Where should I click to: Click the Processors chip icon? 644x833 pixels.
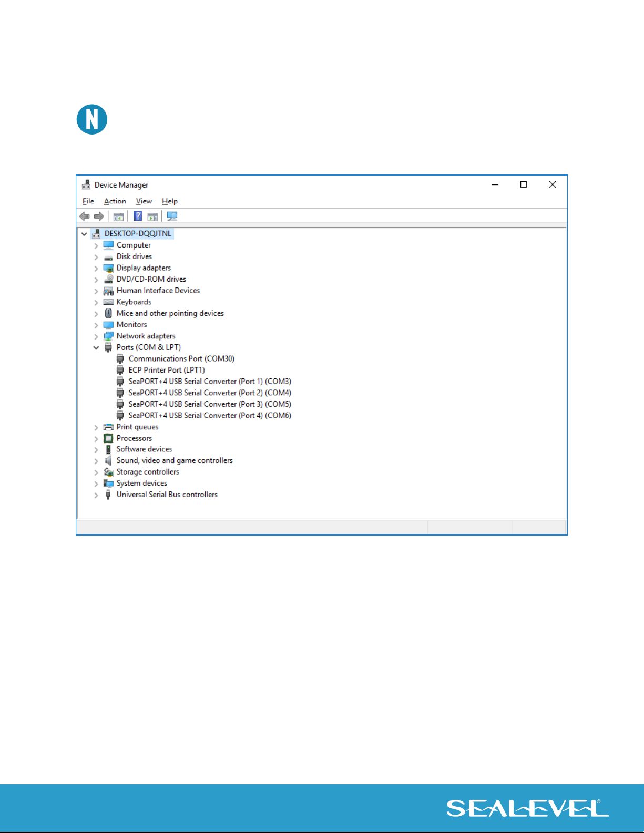click(108, 438)
